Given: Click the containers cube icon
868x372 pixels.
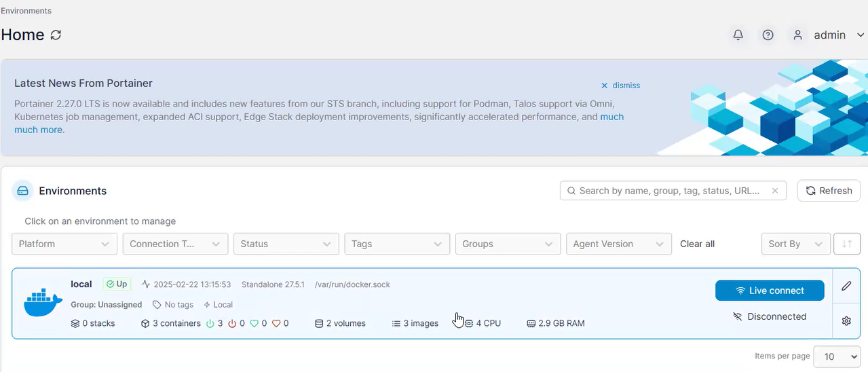Looking at the screenshot, I should pyautogui.click(x=145, y=323).
